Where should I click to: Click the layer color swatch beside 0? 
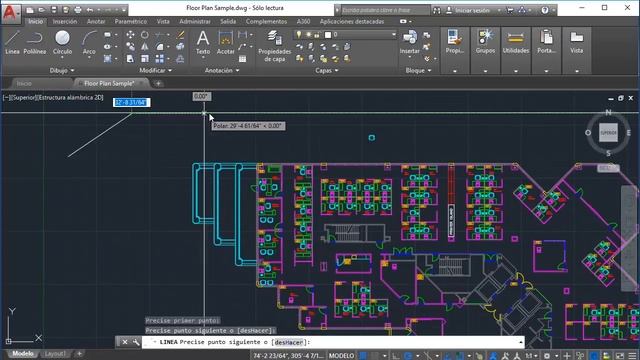coord(327,35)
